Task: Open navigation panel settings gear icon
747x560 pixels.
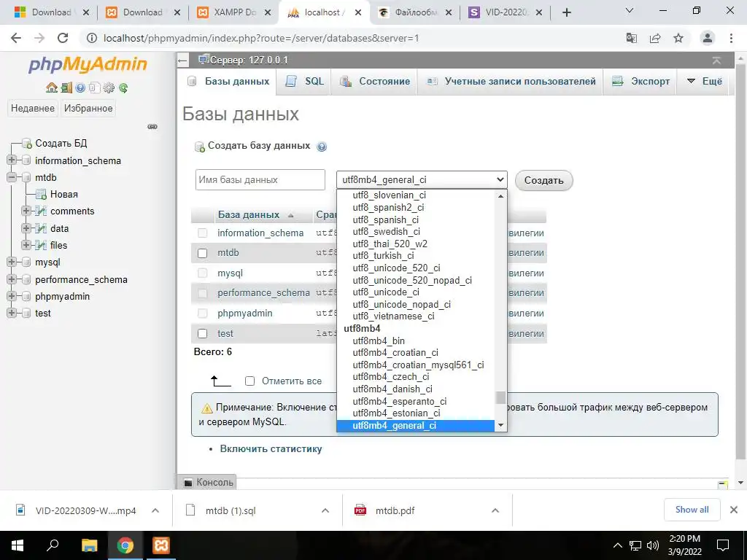Action: 109,87
